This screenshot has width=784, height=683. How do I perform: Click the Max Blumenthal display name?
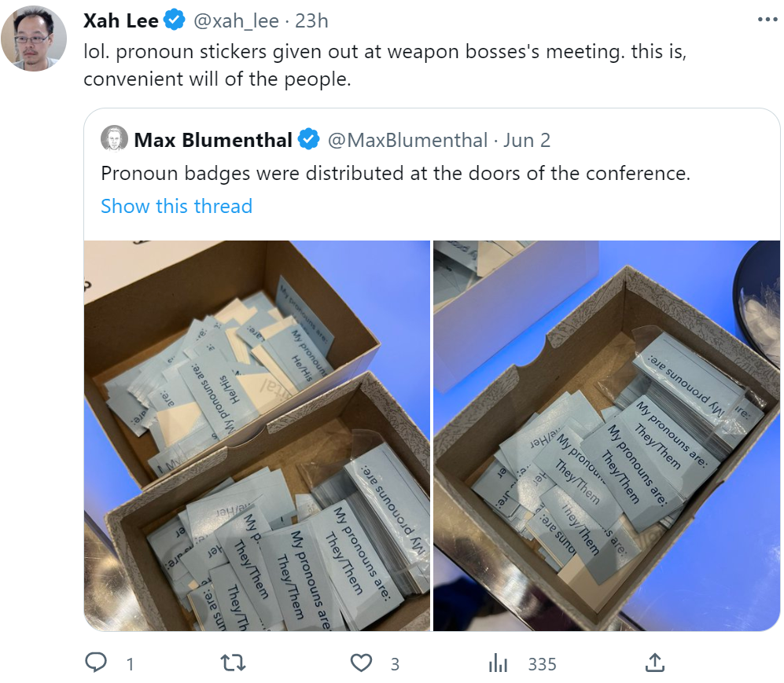coord(213,140)
